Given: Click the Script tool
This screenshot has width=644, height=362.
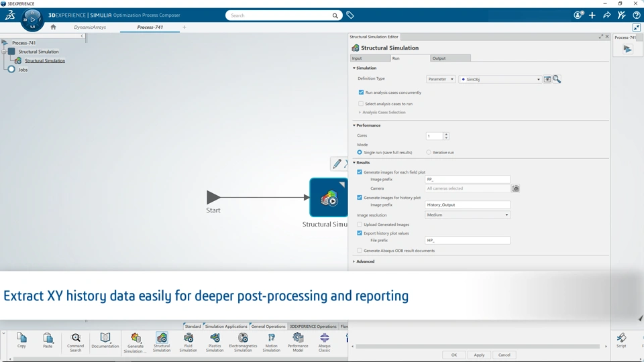Looking at the screenshot, I should [621, 341].
